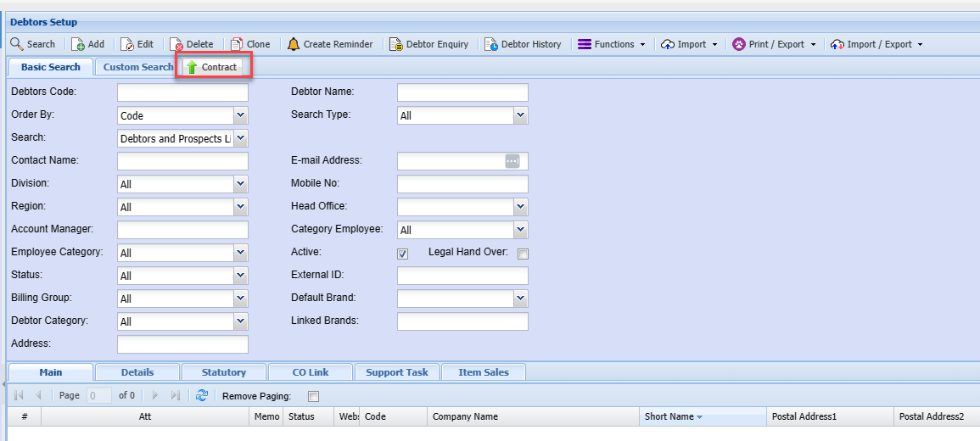Click the Postal Address1 column header
980x441 pixels.
pyautogui.click(x=830, y=416)
